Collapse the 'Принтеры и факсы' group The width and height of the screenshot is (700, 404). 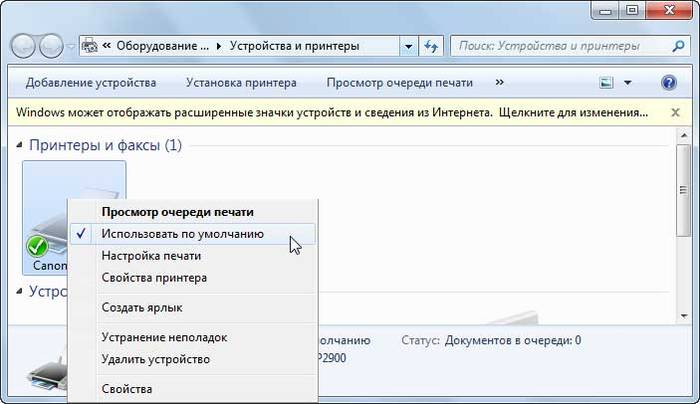pyautogui.click(x=22, y=146)
